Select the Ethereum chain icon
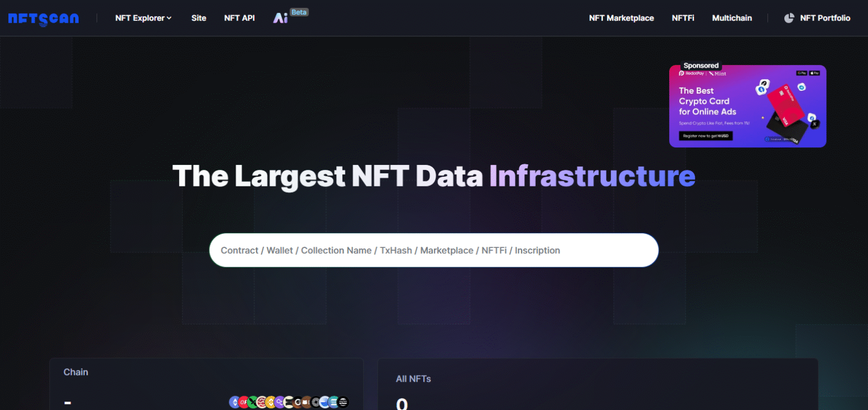 tap(234, 402)
